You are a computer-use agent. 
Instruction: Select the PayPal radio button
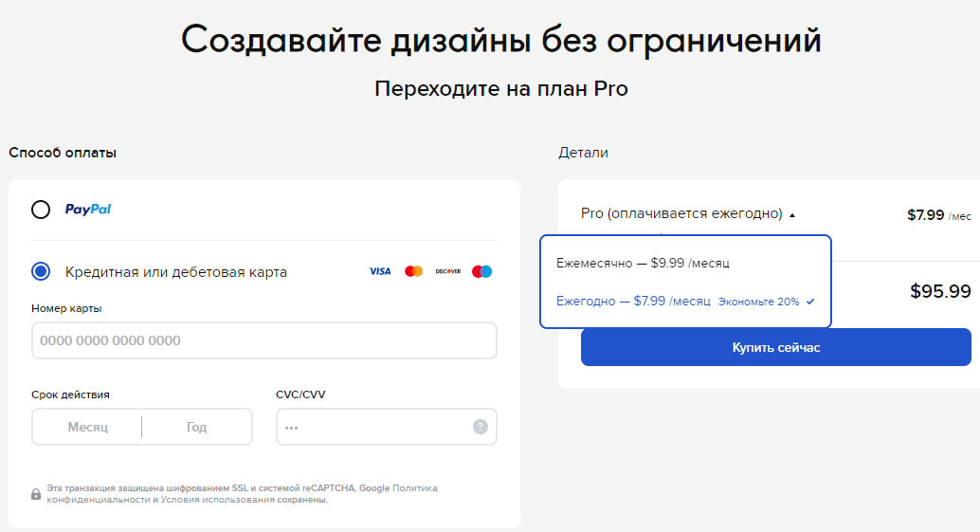click(x=41, y=210)
